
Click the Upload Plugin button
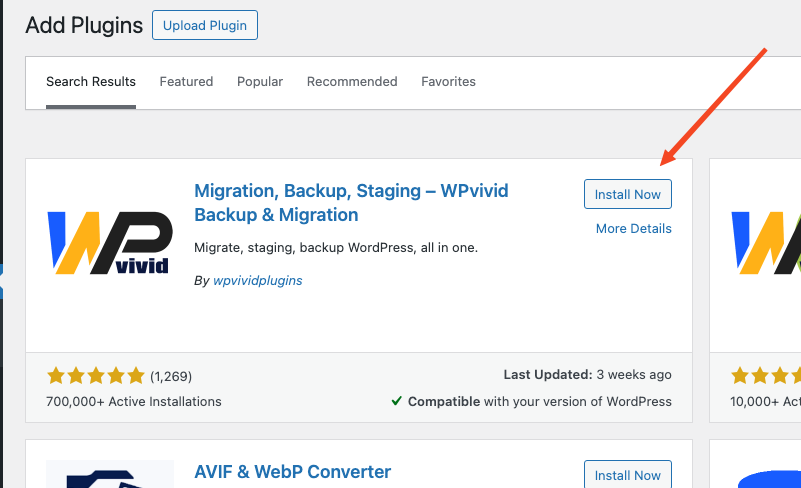pyautogui.click(x=205, y=25)
